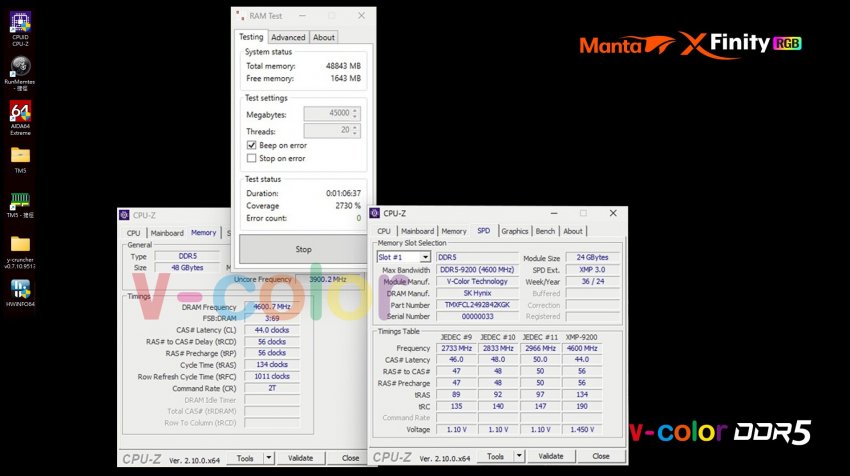Switch to the Graphics tab in CPU-Z
Screen dimensions: 850x476
pyautogui.click(x=514, y=231)
